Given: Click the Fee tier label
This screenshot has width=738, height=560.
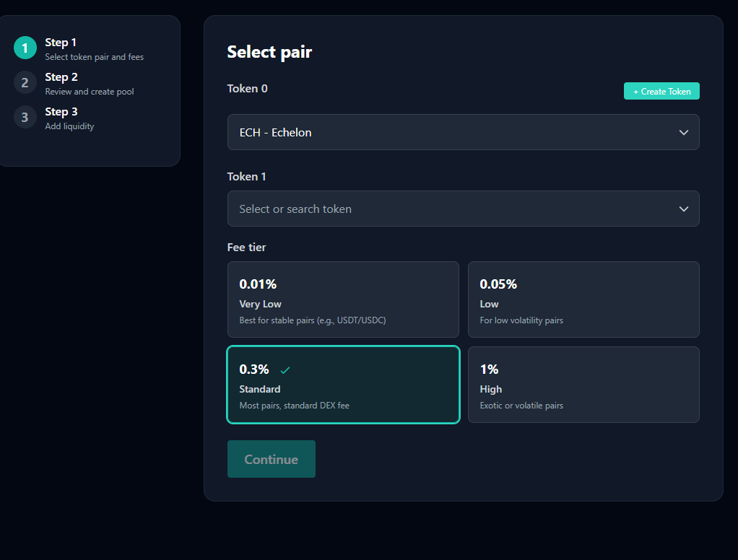Looking at the screenshot, I should (x=246, y=248).
